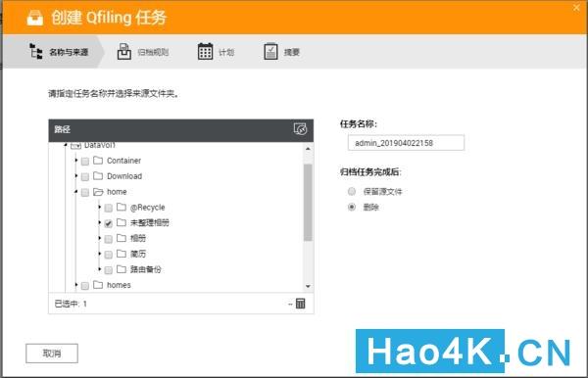Click the 未整理相册 folder icon
The width and height of the screenshot is (588, 378).
click(x=122, y=222)
